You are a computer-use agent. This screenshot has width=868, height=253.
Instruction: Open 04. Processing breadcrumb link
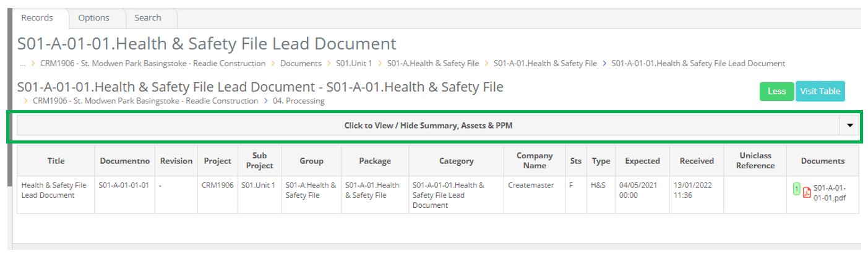[298, 101]
